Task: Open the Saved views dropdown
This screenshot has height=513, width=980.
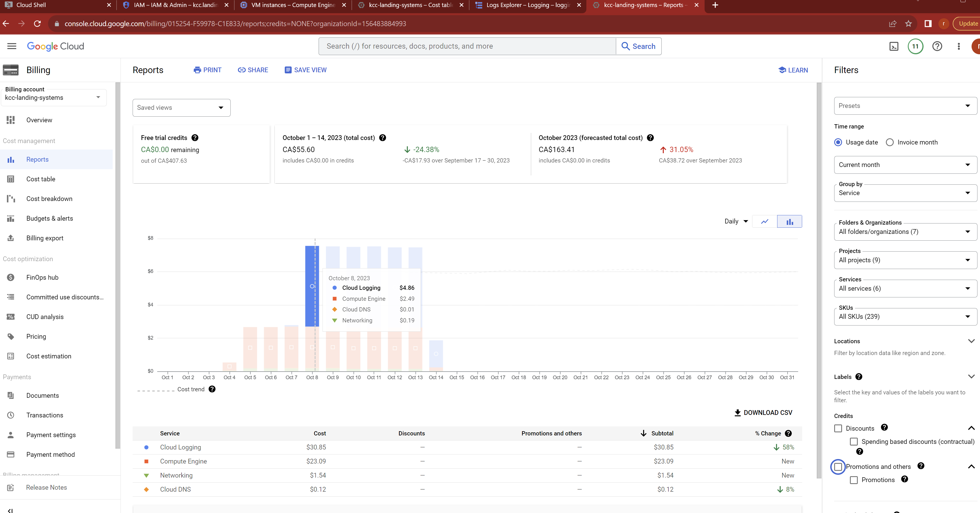Action: (182, 108)
